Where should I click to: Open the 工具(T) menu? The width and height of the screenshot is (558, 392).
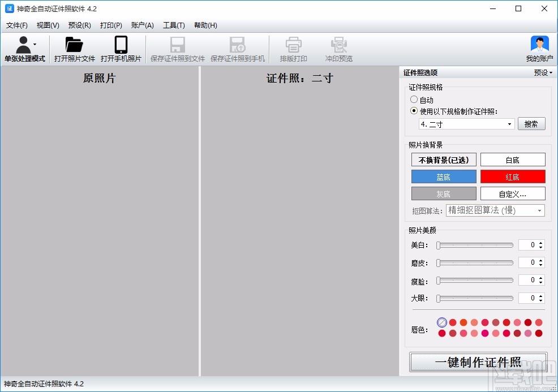pos(174,25)
